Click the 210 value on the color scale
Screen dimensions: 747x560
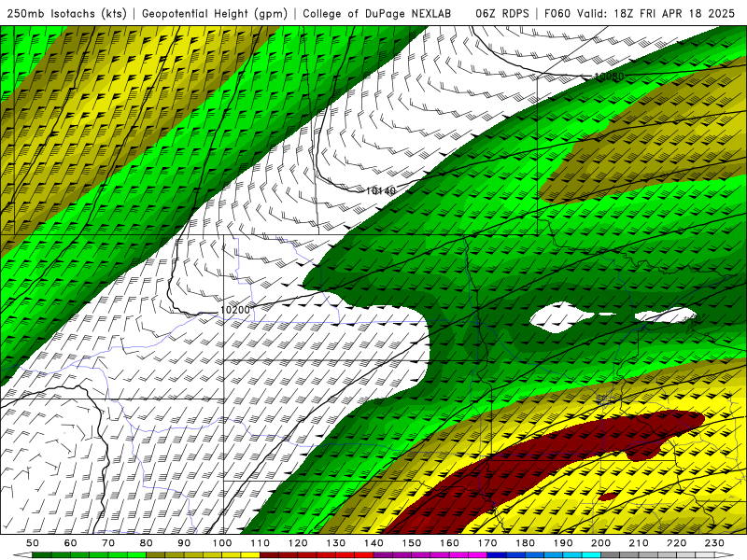639,543
